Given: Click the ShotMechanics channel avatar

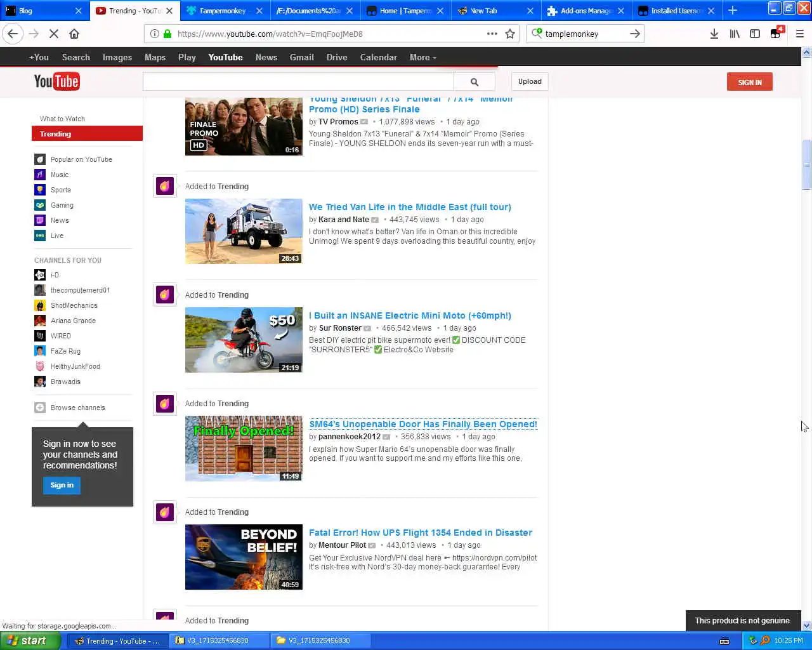Looking at the screenshot, I should [40, 305].
